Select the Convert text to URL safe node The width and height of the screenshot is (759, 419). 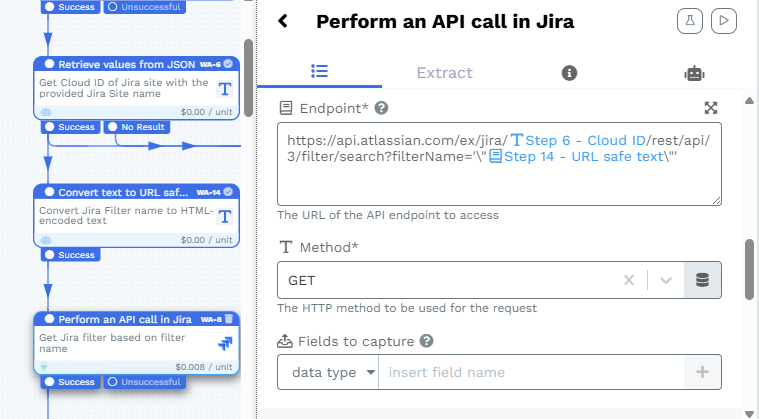tap(137, 215)
